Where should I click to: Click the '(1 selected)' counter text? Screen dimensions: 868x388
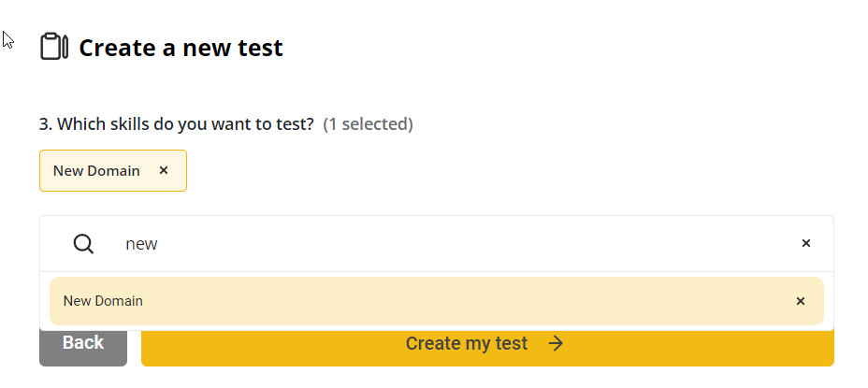click(368, 123)
